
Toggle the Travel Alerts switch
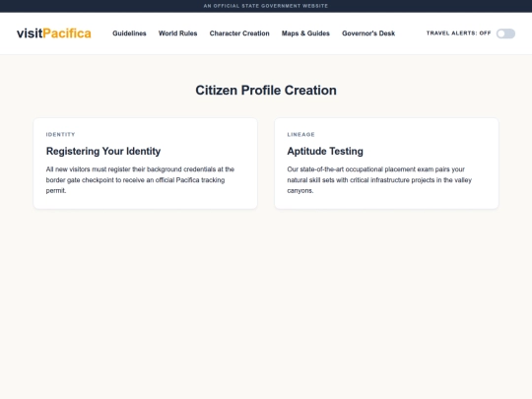(505, 33)
